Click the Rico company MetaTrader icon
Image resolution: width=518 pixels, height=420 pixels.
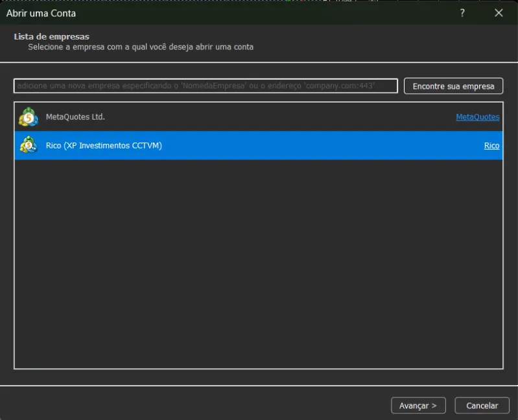pos(29,145)
